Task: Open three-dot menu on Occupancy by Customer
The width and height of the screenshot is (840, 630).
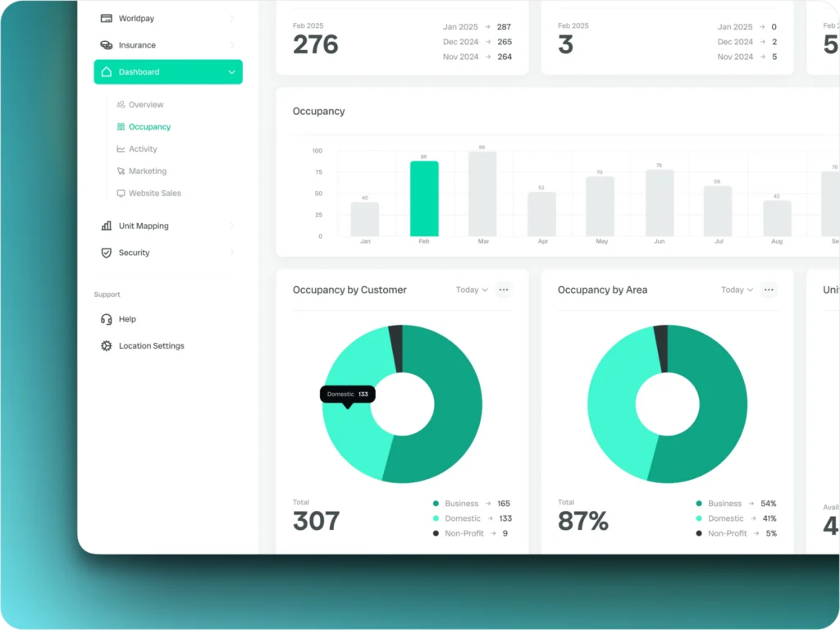Action: click(504, 290)
